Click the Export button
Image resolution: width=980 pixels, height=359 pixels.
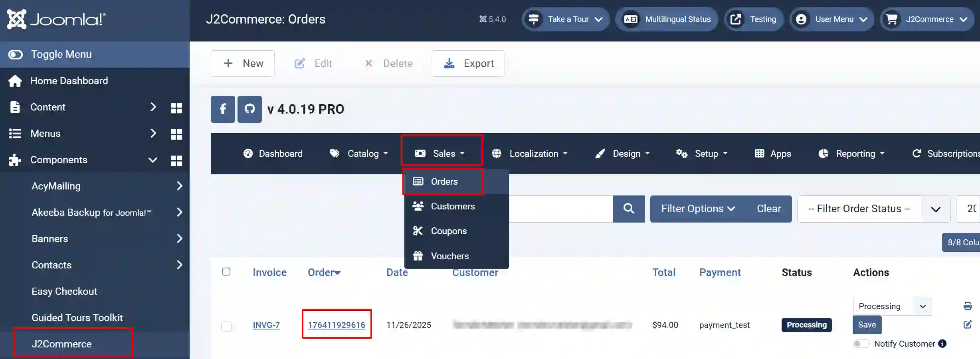(x=468, y=63)
